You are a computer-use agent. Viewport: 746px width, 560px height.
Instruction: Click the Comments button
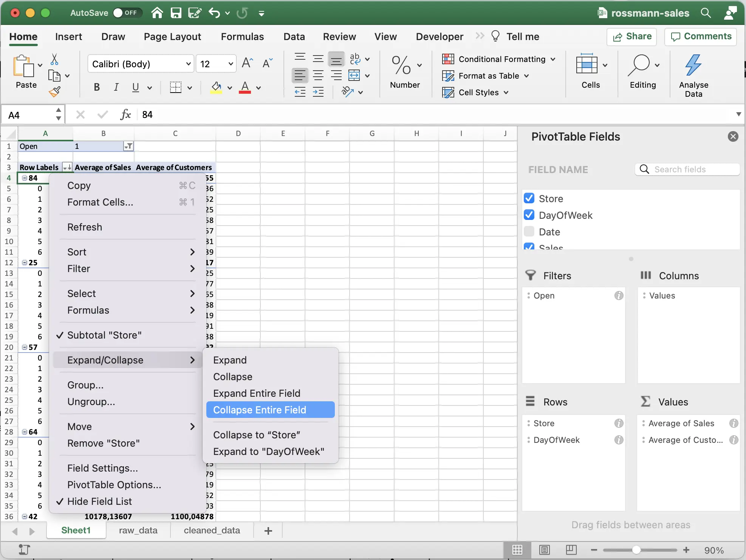[x=700, y=37]
